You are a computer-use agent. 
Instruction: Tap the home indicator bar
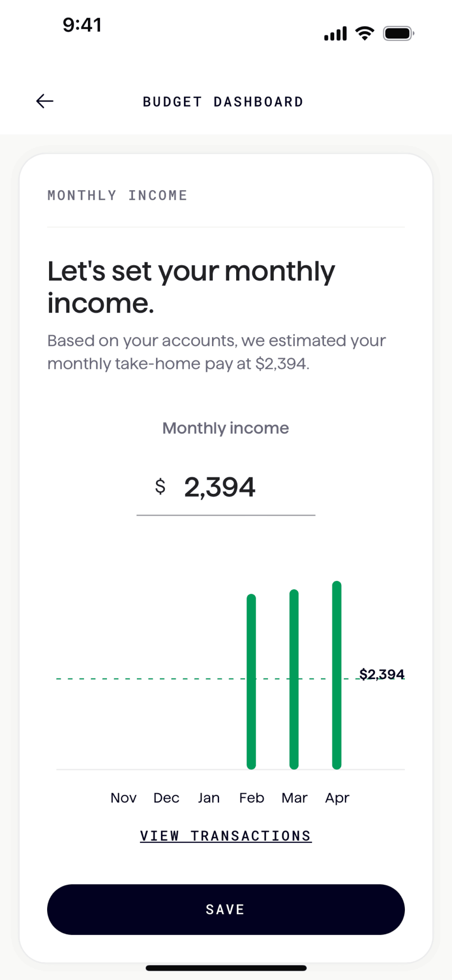226,968
